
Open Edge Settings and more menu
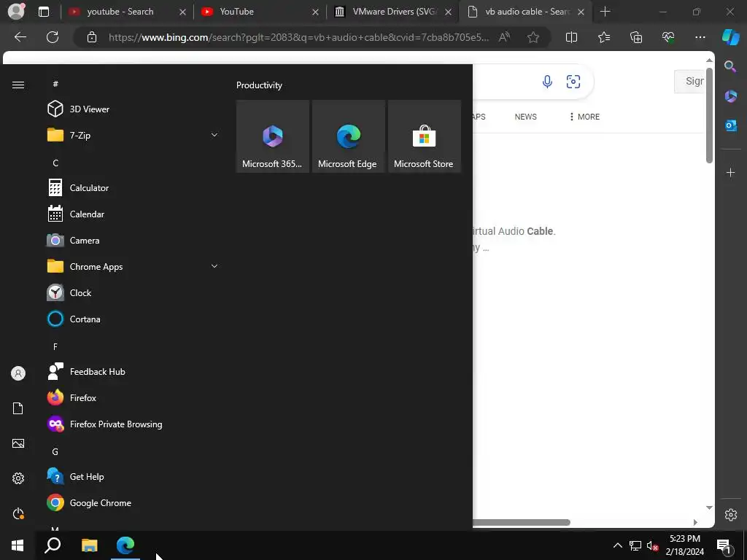coord(700,37)
